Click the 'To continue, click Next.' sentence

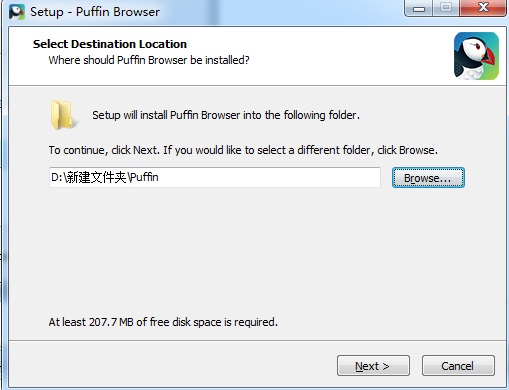[105, 150]
